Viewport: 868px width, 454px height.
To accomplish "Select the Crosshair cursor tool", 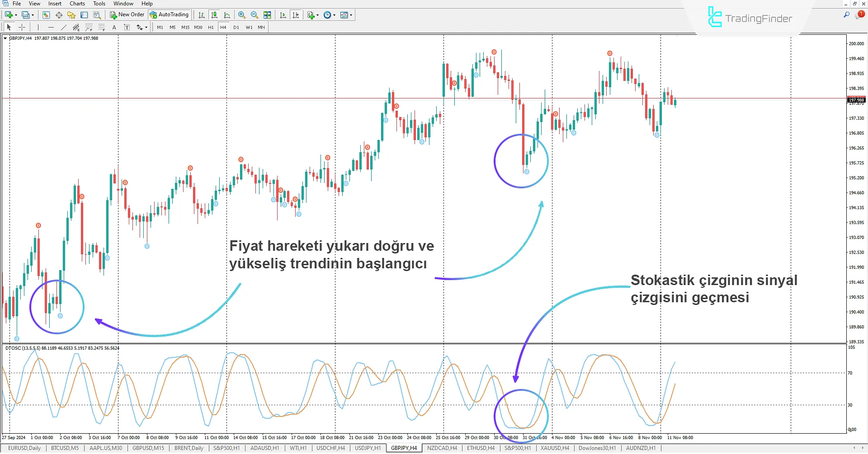I will [22, 28].
